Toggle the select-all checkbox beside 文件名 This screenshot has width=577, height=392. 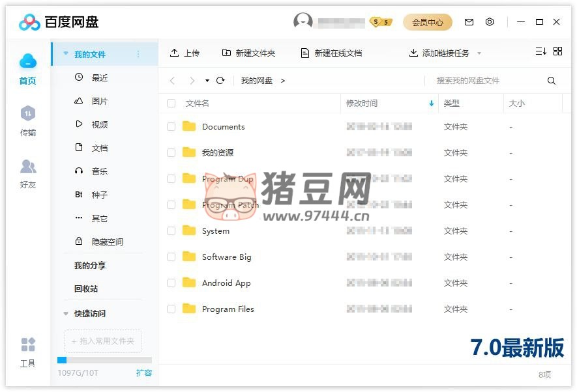171,104
